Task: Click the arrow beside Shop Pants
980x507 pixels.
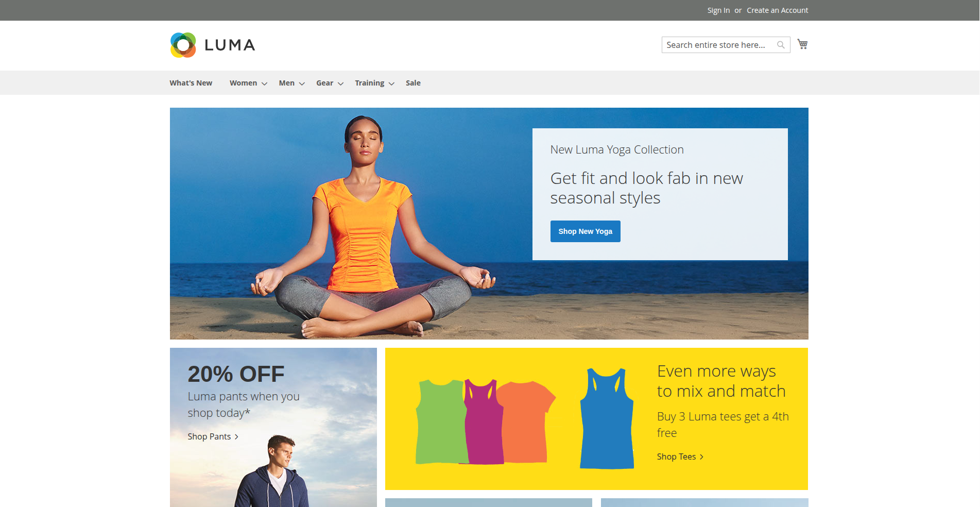Action: [236, 437]
